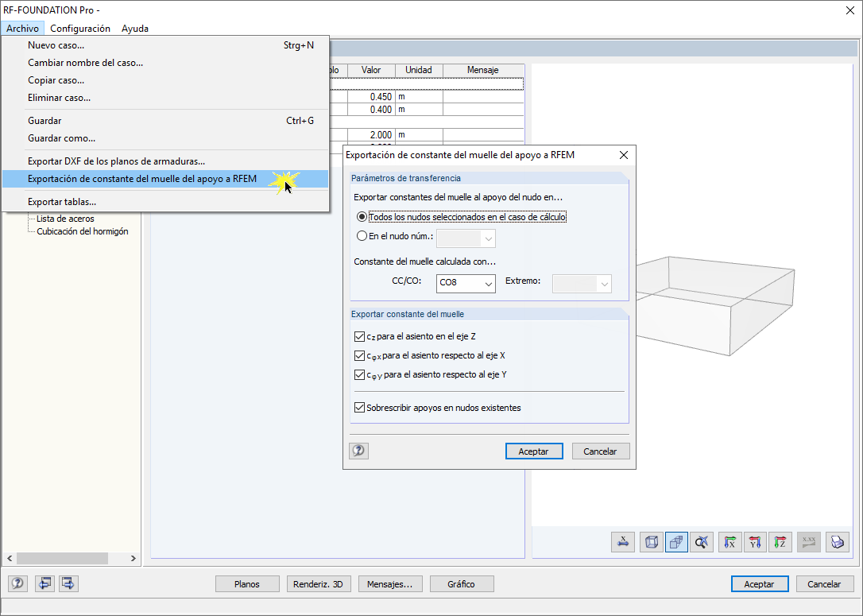Open the Extremo dropdown
The image size is (863, 616).
pyautogui.click(x=582, y=284)
